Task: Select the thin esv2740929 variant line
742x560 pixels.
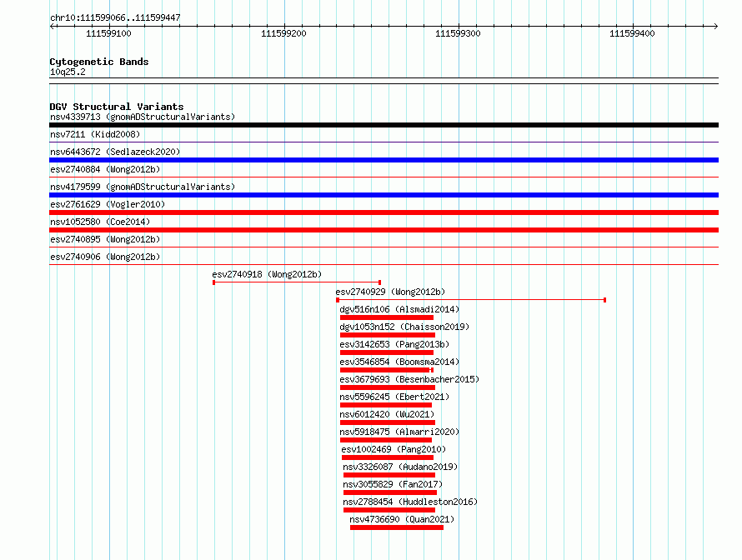Action: [x=471, y=300]
